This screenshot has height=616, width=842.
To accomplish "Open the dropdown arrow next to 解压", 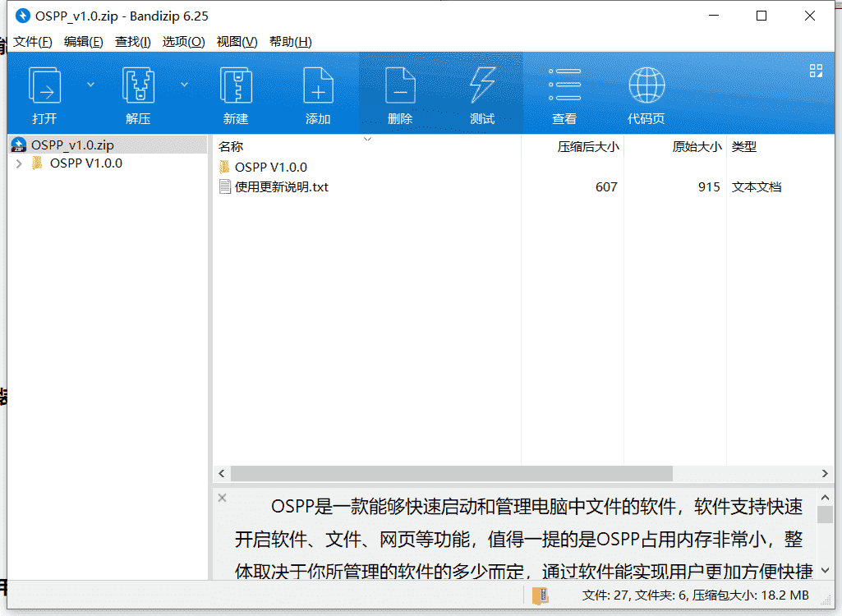I will click(x=184, y=85).
